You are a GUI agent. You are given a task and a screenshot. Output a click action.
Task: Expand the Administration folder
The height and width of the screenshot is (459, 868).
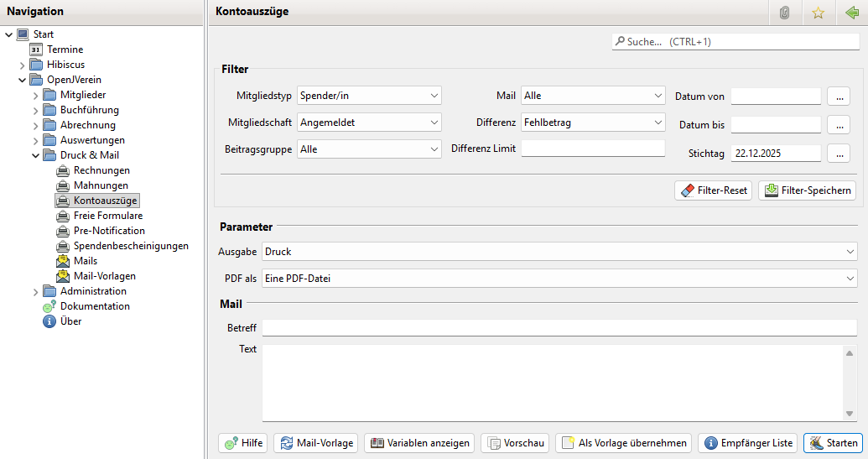click(x=36, y=291)
